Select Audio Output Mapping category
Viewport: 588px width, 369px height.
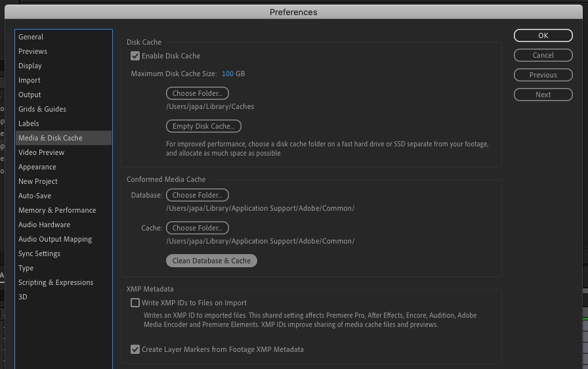tap(64, 239)
